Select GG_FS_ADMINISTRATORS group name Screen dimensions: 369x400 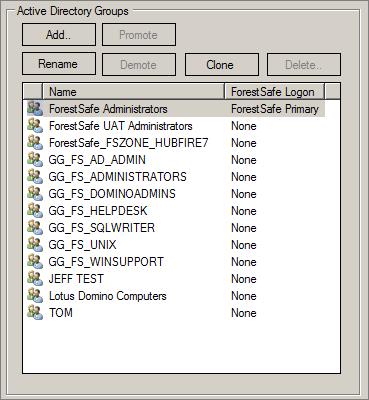(118, 177)
